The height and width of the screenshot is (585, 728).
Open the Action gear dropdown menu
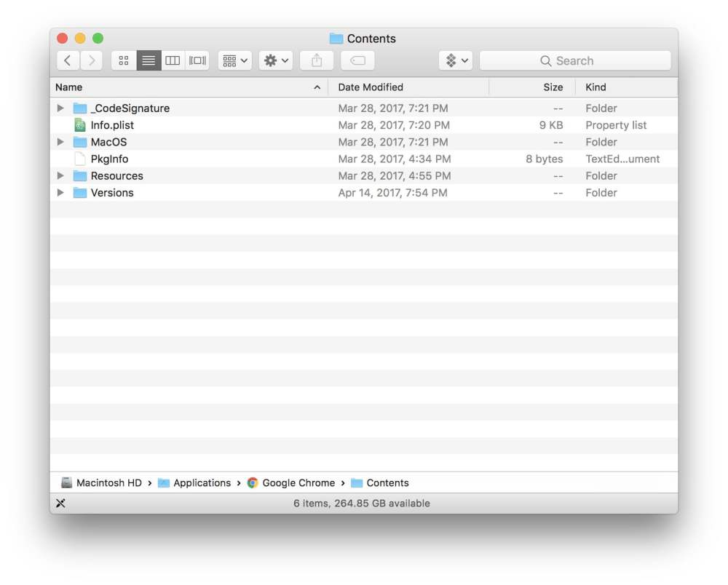(x=276, y=60)
